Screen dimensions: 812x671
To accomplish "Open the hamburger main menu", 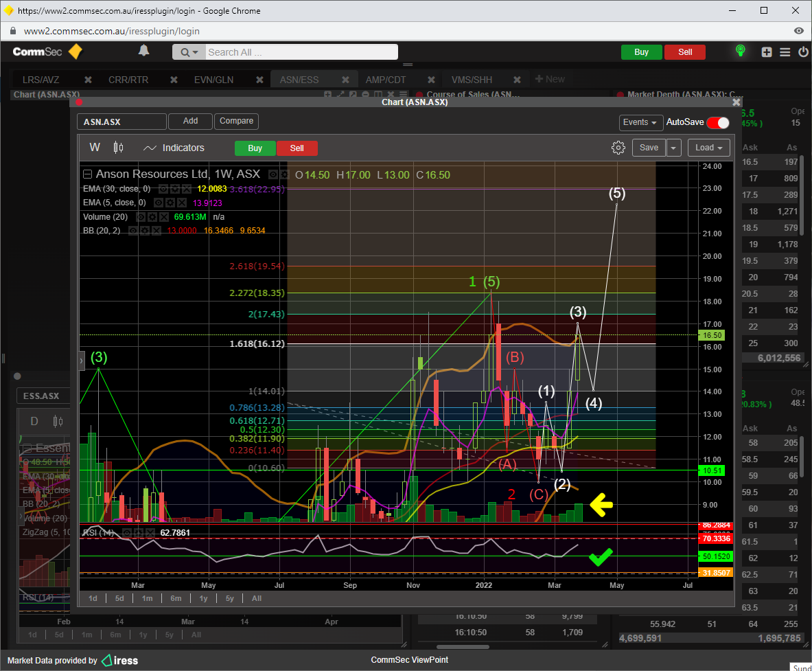I will [785, 52].
